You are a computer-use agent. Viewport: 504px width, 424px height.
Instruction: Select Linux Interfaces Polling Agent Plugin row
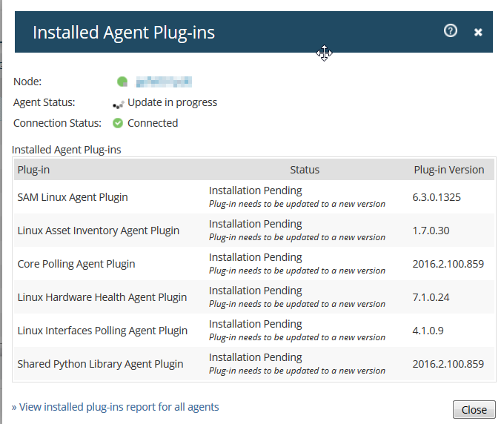tap(103, 331)
